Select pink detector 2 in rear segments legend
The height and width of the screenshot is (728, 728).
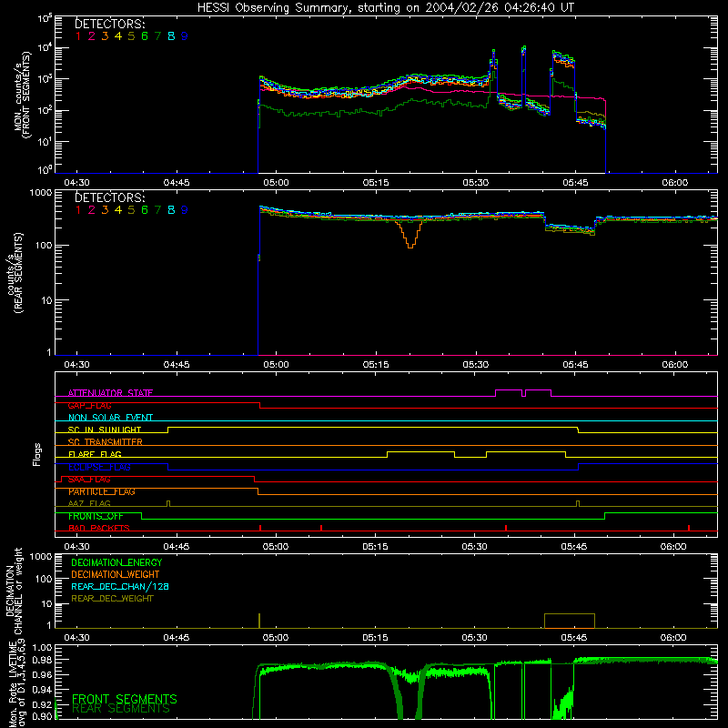[x=92, y=210]
